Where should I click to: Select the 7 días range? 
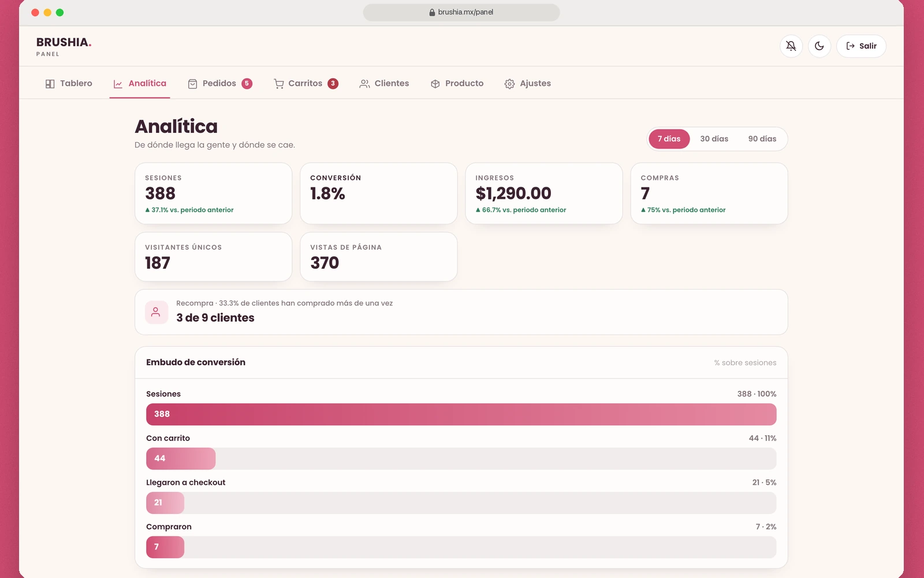(x=669, y=139)
